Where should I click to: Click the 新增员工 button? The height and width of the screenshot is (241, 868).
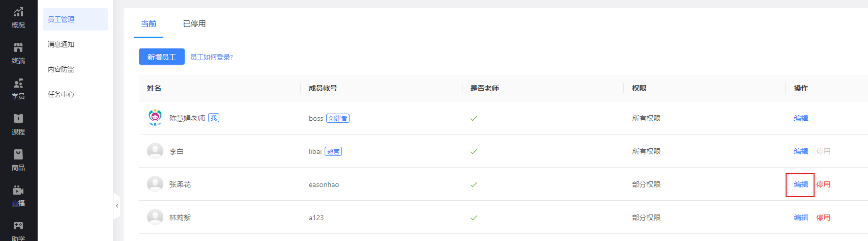(x=162, y=57)
